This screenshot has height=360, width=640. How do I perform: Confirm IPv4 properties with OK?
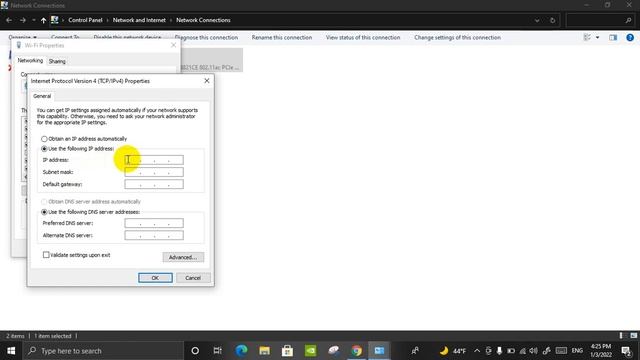(x=155, y=278)
